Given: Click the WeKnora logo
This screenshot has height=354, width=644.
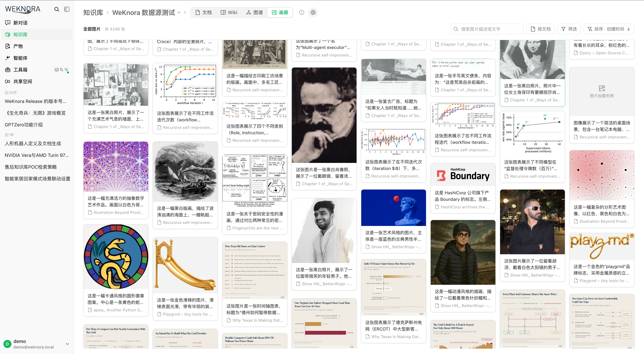Looking at the screenshot, I should (23, 9).
